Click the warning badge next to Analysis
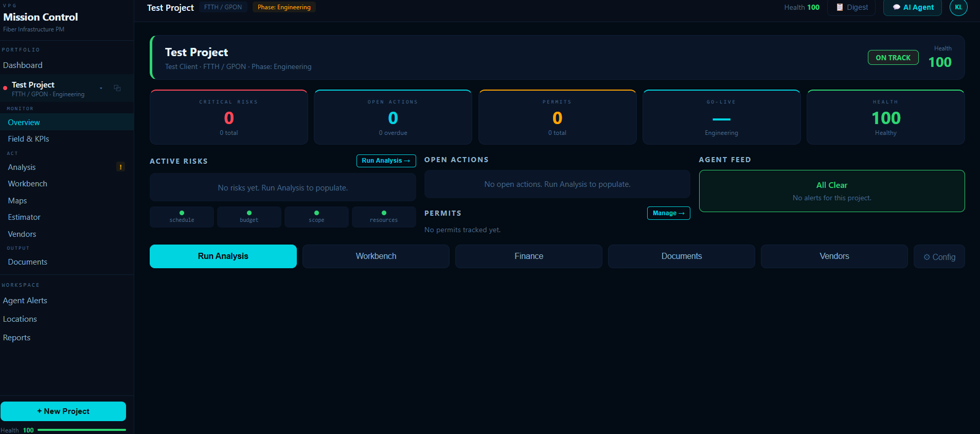Screen dimensions: 980x434 (121, 167)
